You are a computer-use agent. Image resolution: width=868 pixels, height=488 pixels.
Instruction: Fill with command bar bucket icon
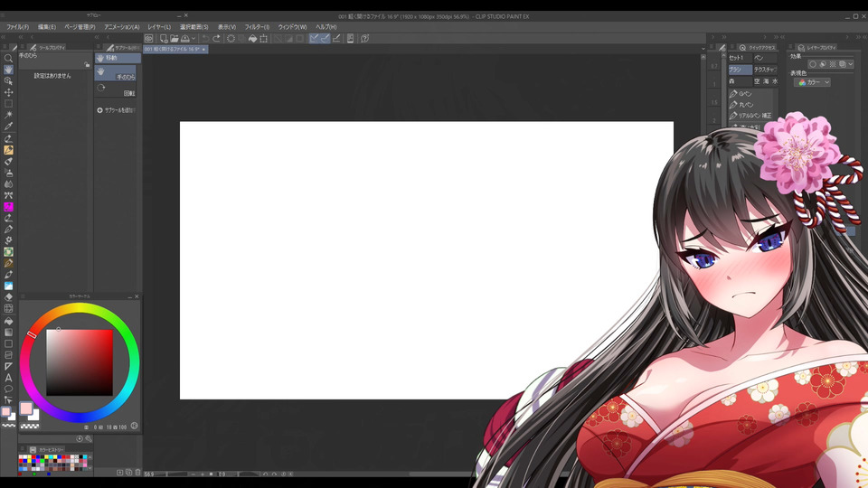click(x=252, y=38)
